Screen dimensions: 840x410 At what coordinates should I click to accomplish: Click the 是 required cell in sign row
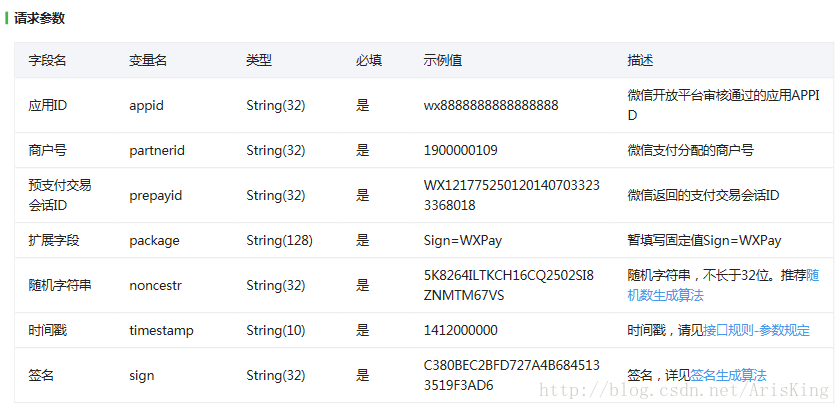tap(363, 375)
